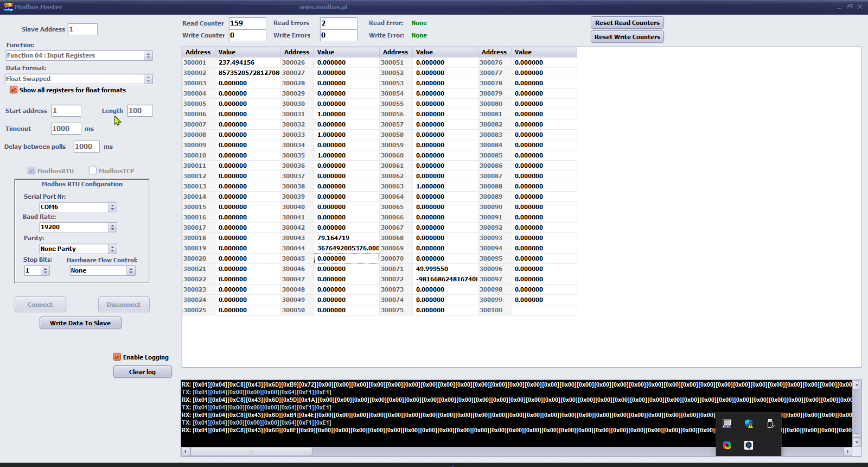Click the Start address input field
This screenshot has width=868, height=467.
click(x=66, y=111)
